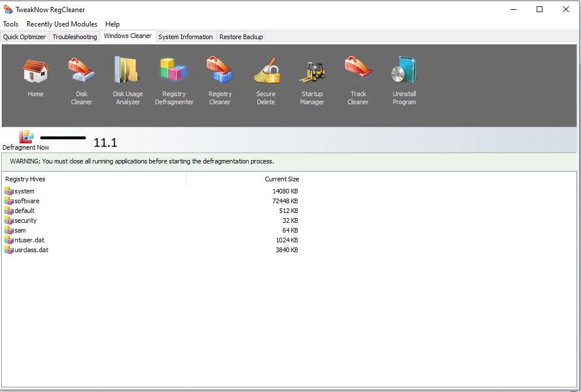The width and height of the screenshot is (581, 392).
Task: Start the Track Cleaner tool
Action: coord(358,67)
